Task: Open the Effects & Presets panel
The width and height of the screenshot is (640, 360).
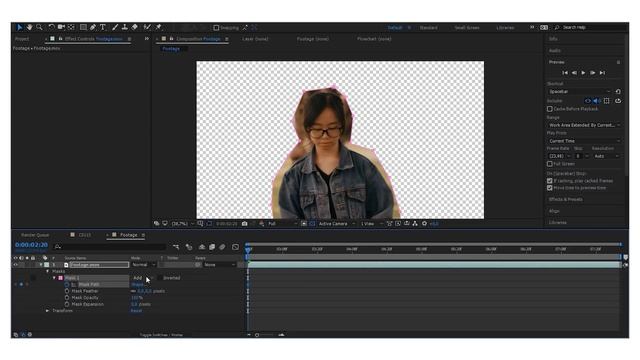Action: pos(565,200)
